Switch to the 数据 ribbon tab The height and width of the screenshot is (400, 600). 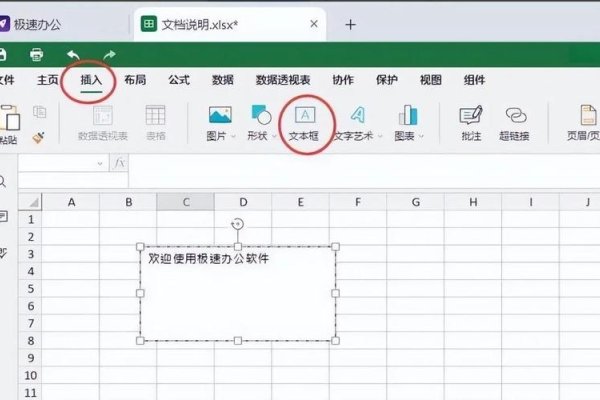223,80
